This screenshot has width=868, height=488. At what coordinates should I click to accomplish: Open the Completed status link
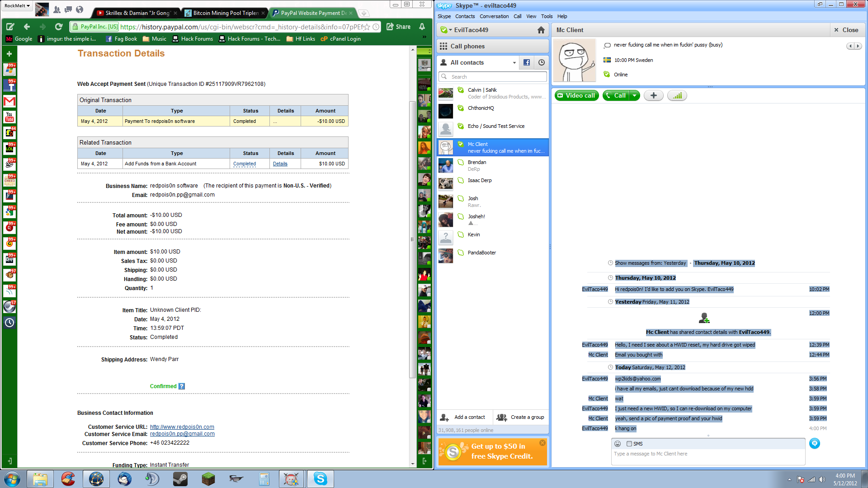tap(245, 164)
